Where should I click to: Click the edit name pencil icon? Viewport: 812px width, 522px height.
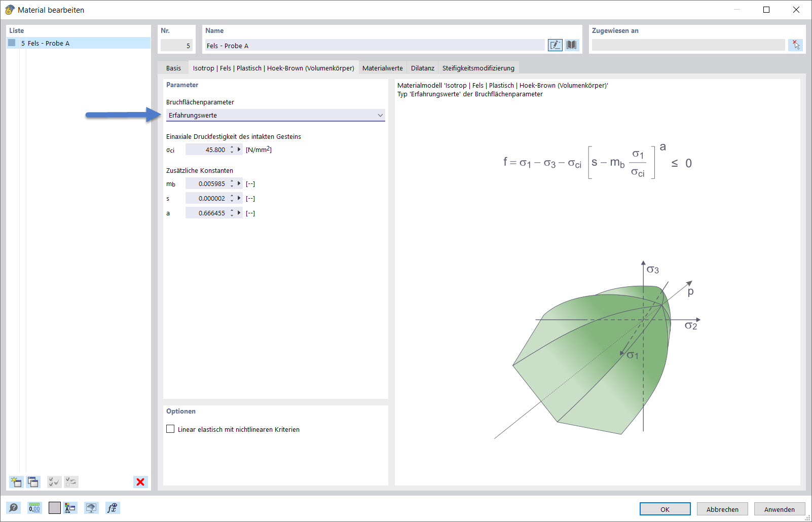click(555, 45)
